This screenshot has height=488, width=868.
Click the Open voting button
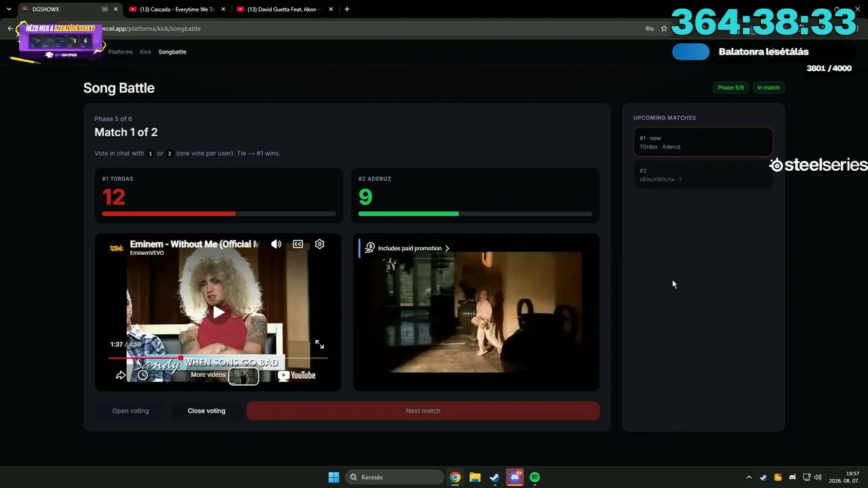click(130, 411)
